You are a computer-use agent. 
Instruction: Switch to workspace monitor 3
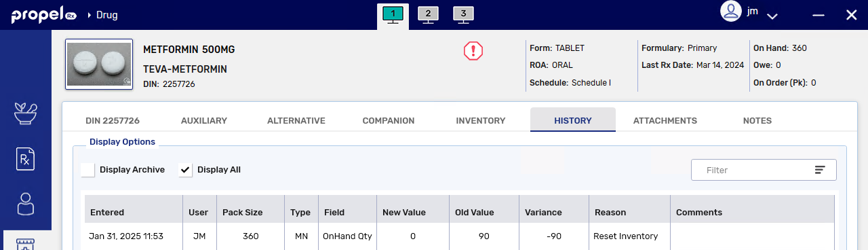point(463,15)
